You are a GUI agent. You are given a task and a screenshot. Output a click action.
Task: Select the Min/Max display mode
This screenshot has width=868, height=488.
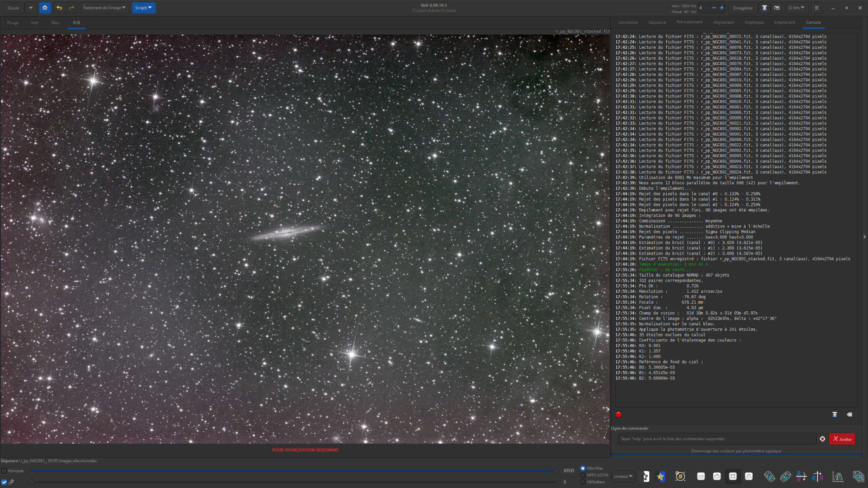(x=583, y=468)
